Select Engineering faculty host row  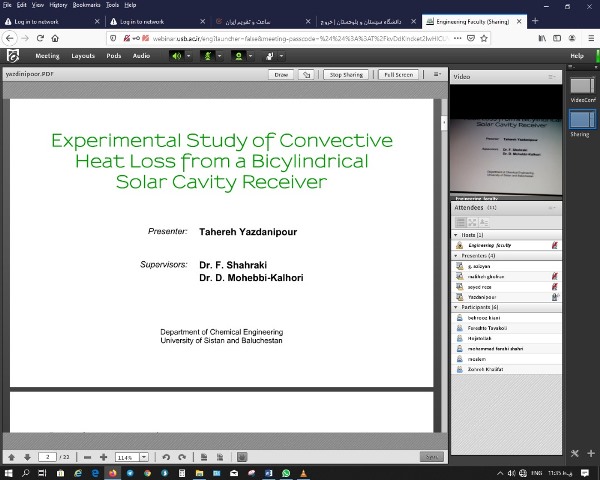click(x=506, y=245)
